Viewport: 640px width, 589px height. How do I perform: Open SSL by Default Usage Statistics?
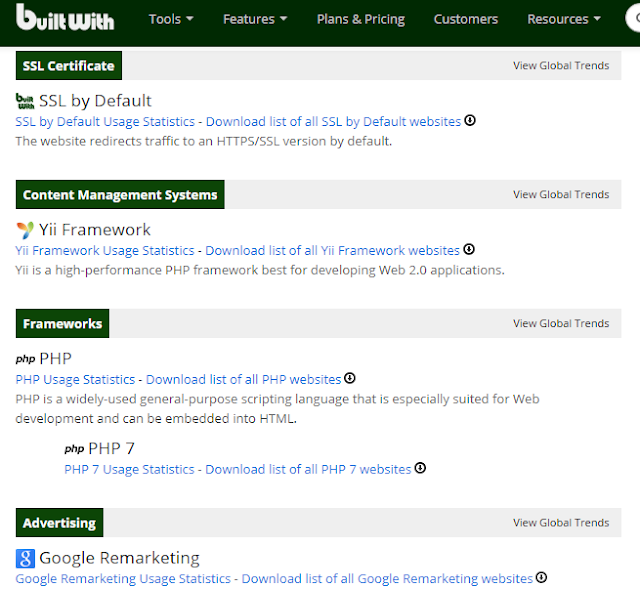(x=105, y=122)
